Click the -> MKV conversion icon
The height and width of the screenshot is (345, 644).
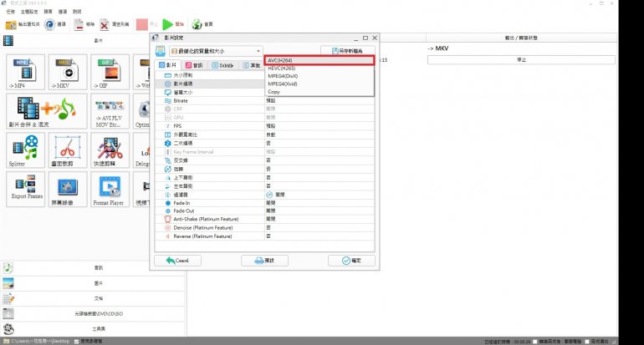click(68, 72)
